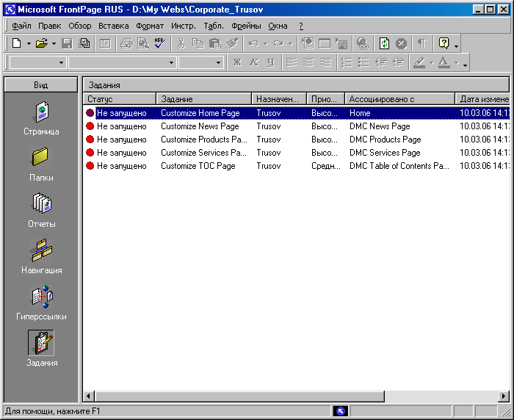The height and width of the screenshot is (420, 514).
Task: Open the Undo history dropdown arrow
Action: tap(266, 43)
